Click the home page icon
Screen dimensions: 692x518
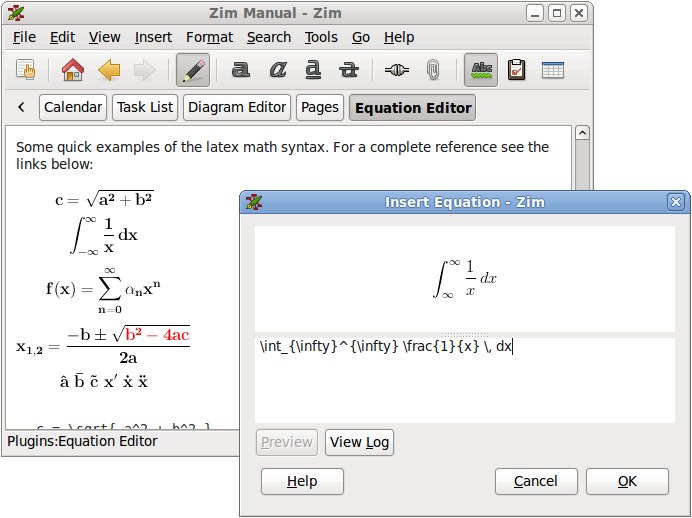click(x=73, y=70)
